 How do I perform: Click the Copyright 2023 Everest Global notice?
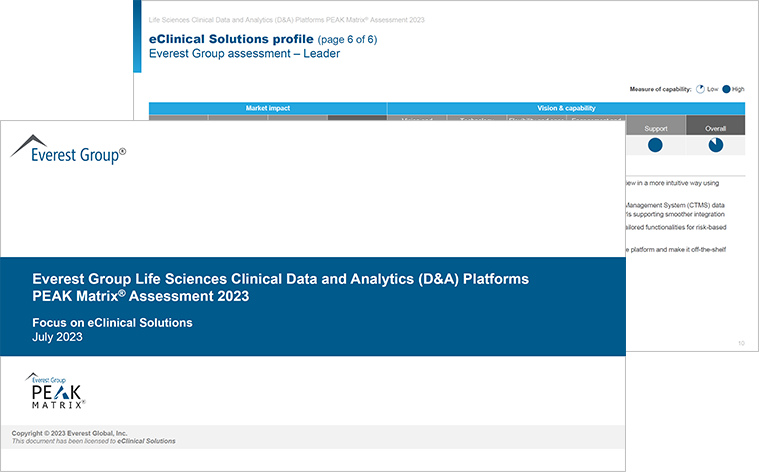point(70,433)
